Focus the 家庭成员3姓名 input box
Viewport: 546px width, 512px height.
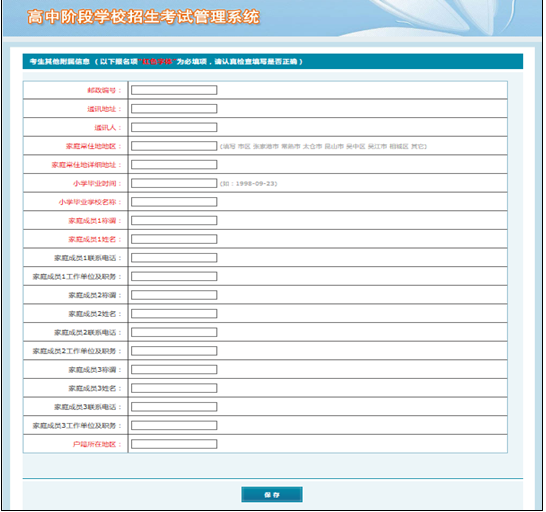click(174, 388)
